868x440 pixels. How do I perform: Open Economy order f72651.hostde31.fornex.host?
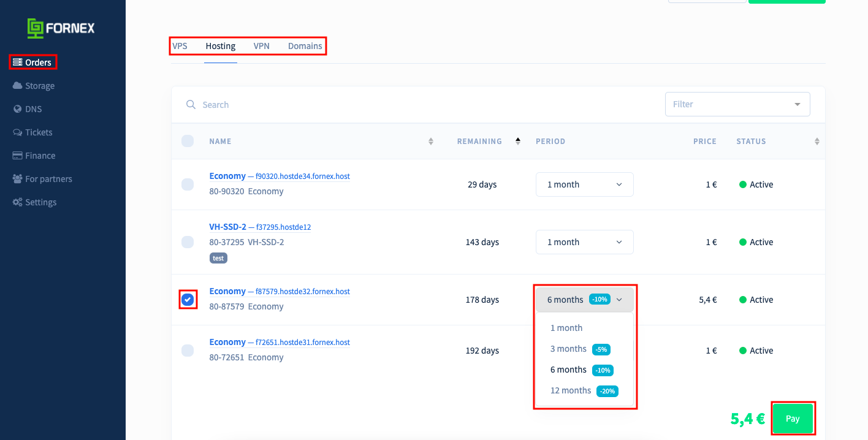(x=280, y=343)
